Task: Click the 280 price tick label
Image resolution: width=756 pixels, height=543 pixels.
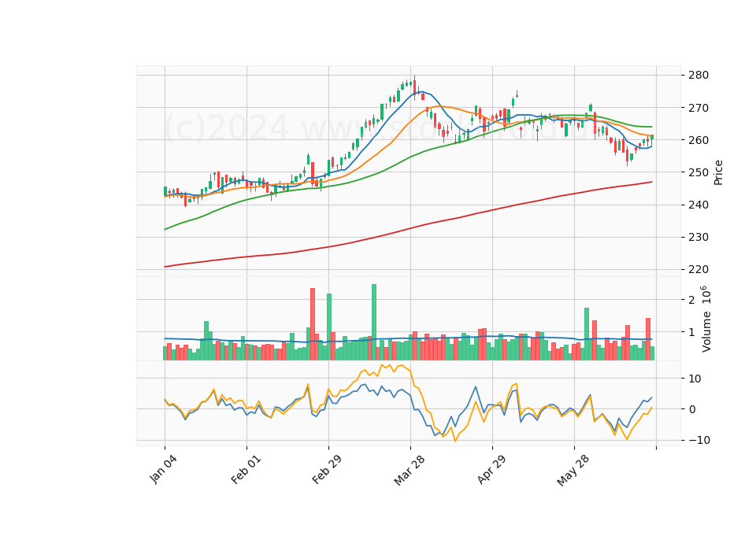Action: coord(699,76)
